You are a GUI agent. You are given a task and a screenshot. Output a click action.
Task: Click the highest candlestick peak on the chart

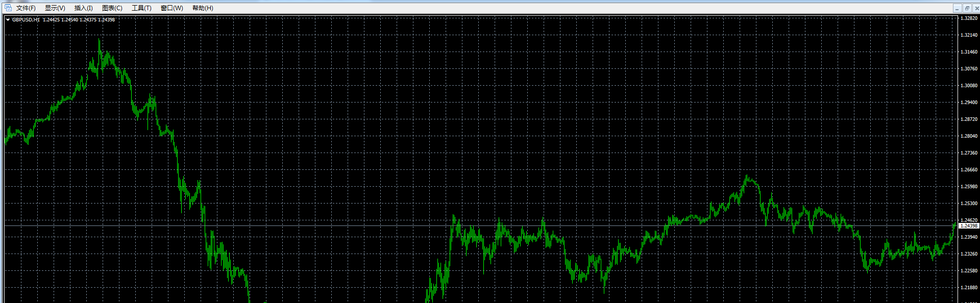pyautogui.click(x=99, y=41)
